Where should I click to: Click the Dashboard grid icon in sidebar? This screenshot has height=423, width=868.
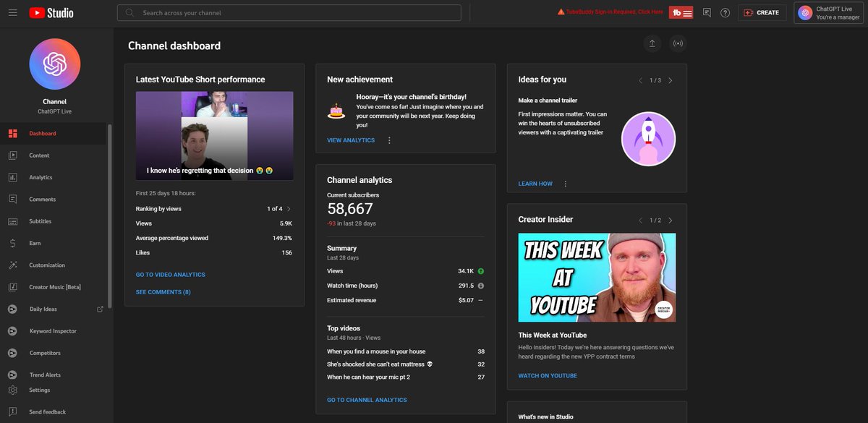[x=12, y=133]
